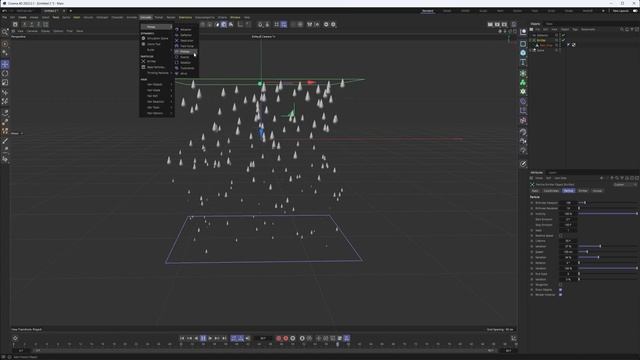
Task: Open the Default Camera dropdown in viewport
Action: [264, 37]
